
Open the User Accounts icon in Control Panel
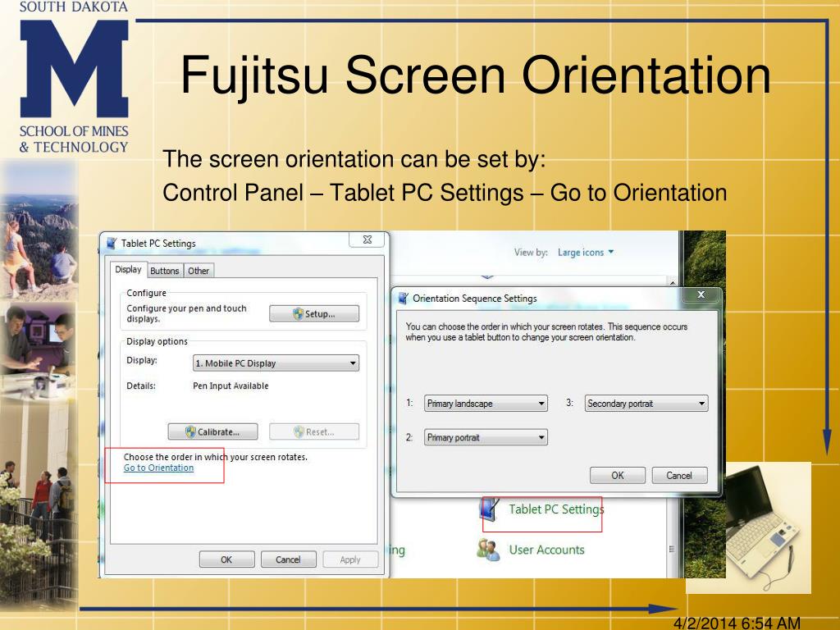[489, 550]
